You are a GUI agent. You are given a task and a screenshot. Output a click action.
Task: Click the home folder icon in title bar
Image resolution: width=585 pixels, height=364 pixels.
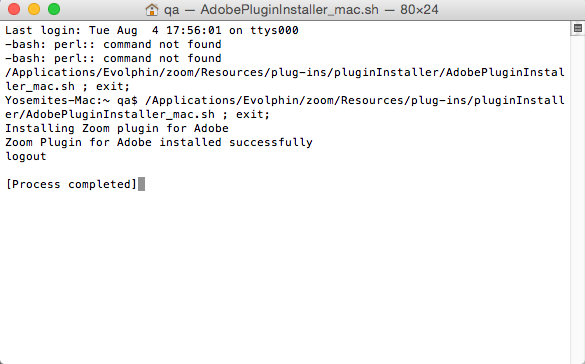click(151, 10)
